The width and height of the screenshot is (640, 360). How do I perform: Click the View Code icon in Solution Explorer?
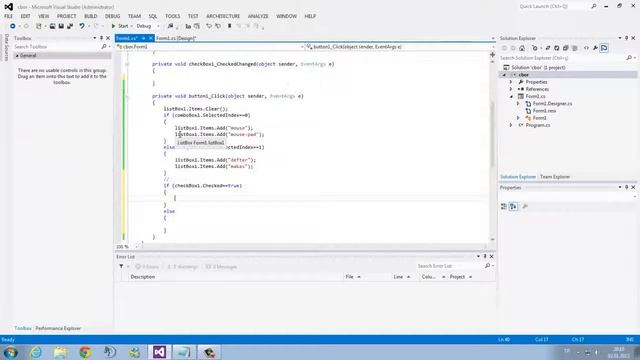(587, 48)
